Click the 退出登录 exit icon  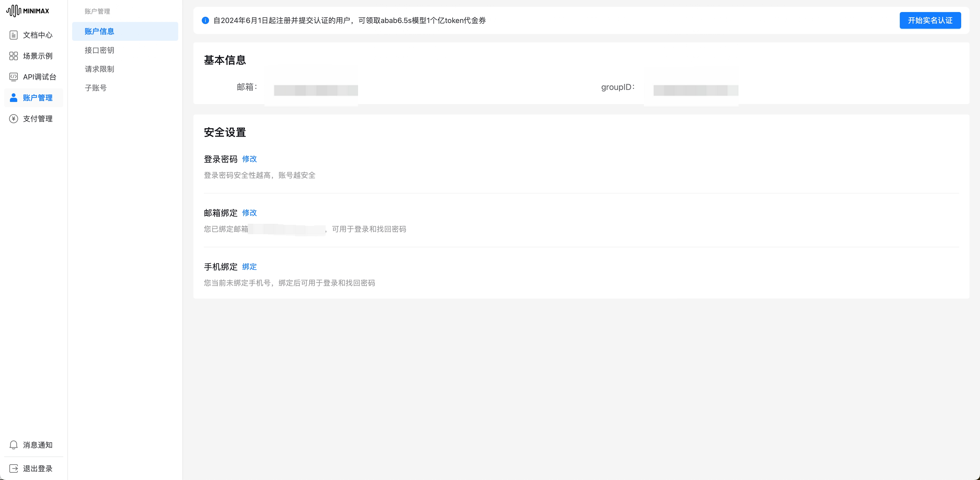coord(13,468)
